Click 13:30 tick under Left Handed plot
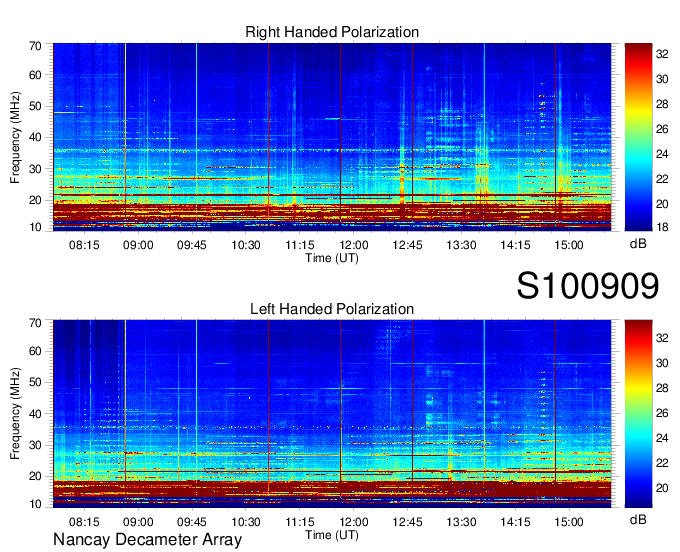Viewport: 680px width, 552px height. tap(461, 522)
